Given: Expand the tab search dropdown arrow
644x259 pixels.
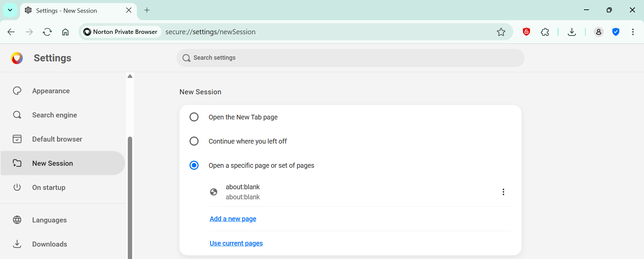Looking at the screenshot, I should pos(10,10).
